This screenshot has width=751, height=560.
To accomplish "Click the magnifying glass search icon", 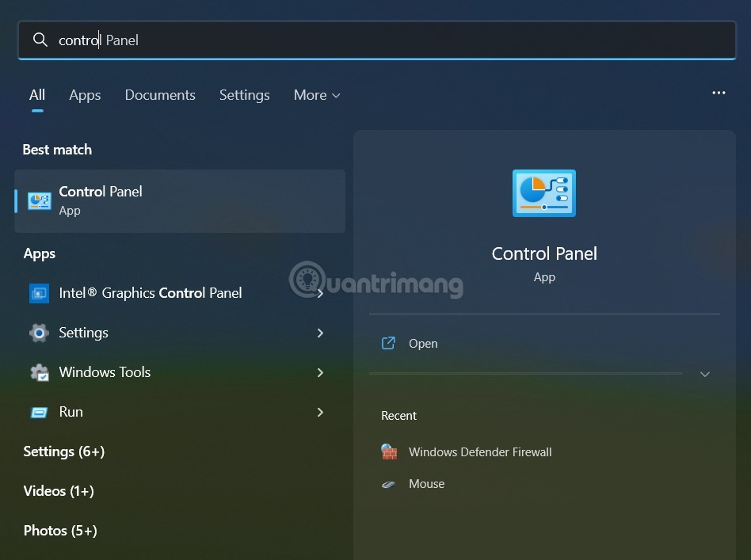I will pyautogui.click(x=40, y=39).
